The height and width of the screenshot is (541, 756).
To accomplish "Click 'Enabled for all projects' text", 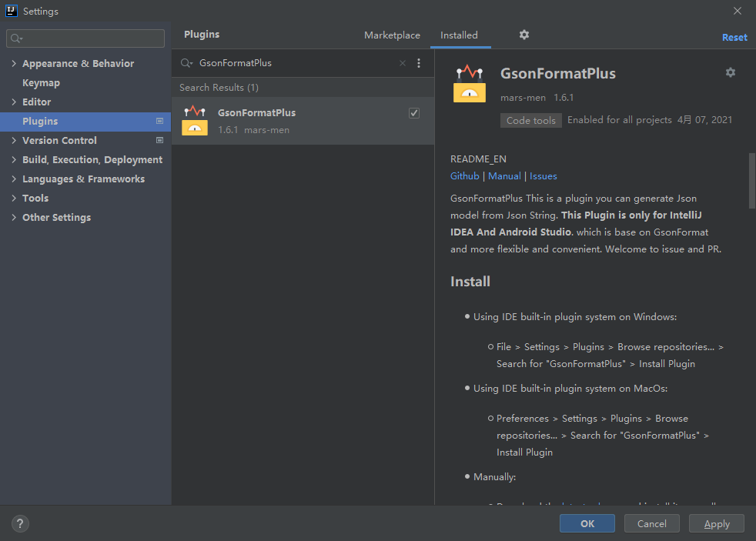I will (x=620, y=120).
